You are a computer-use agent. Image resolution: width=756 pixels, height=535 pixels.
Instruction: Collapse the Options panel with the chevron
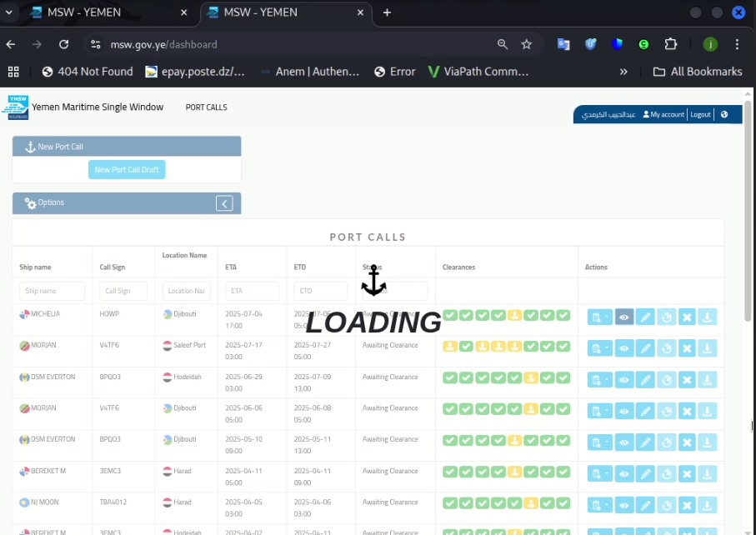coord(224,203)
